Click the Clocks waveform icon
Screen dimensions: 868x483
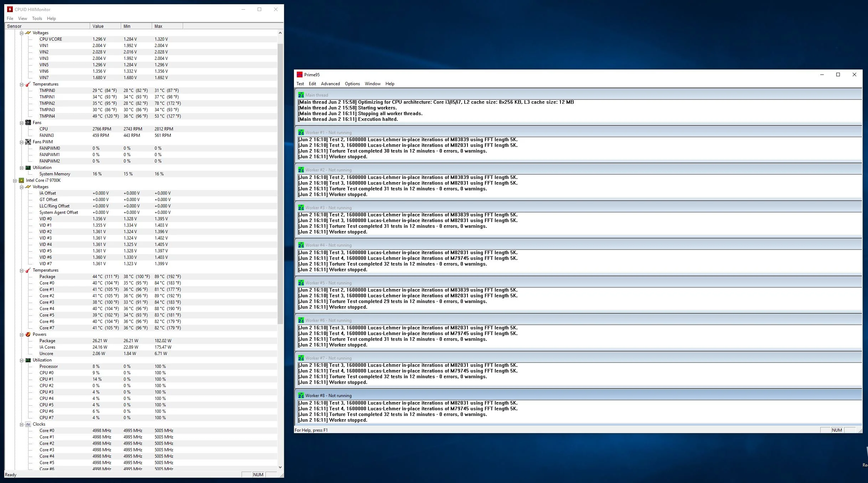[28, 424]
